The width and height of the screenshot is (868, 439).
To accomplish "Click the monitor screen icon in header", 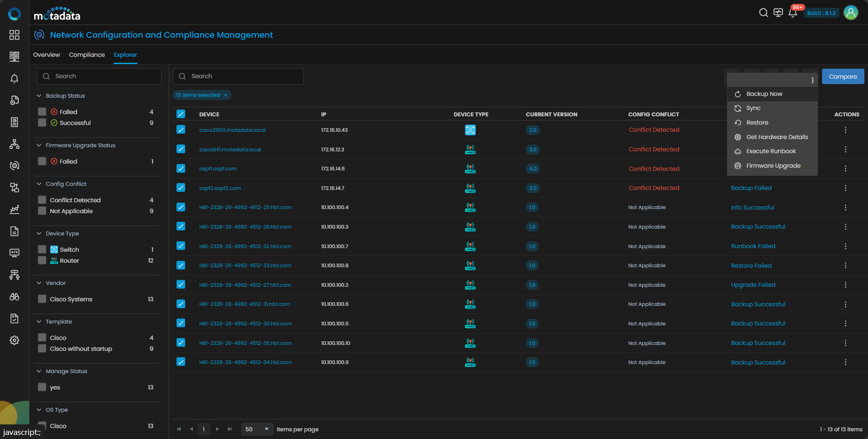I will (778, 13).
